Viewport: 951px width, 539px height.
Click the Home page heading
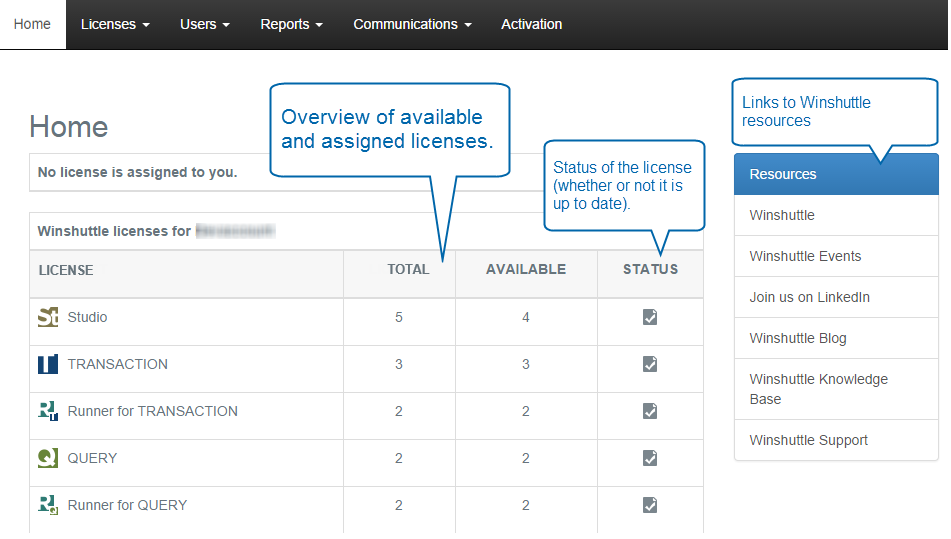point(69,127)
